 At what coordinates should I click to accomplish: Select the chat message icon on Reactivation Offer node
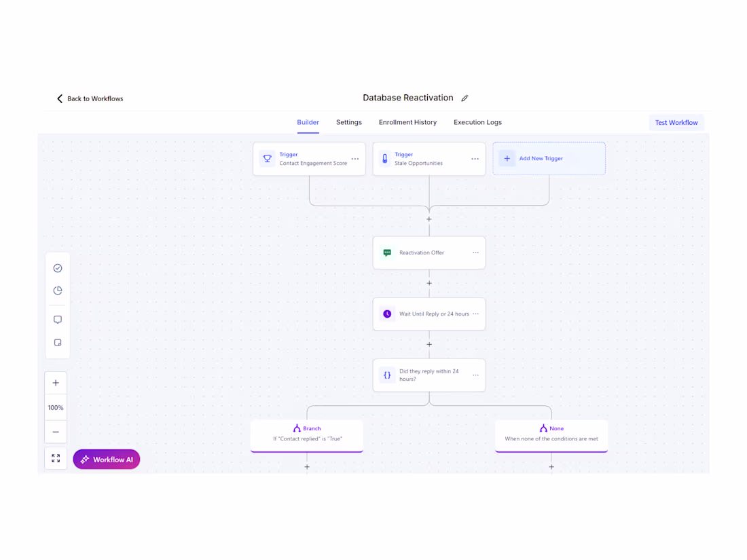point(387,252)
